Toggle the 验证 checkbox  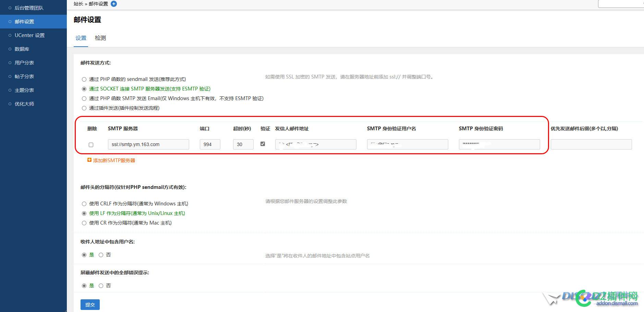click(263, 144)
